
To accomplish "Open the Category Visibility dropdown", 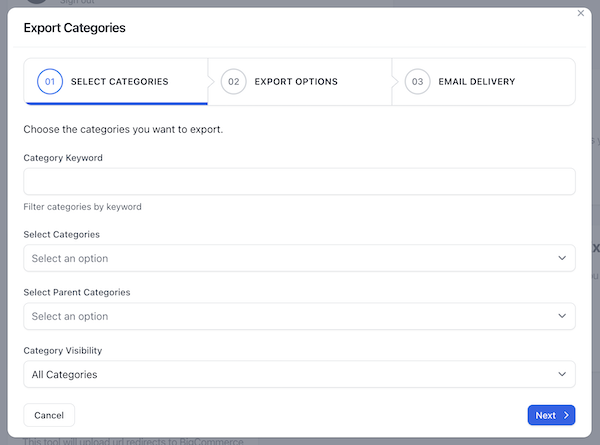I will [x=299, y=374].
